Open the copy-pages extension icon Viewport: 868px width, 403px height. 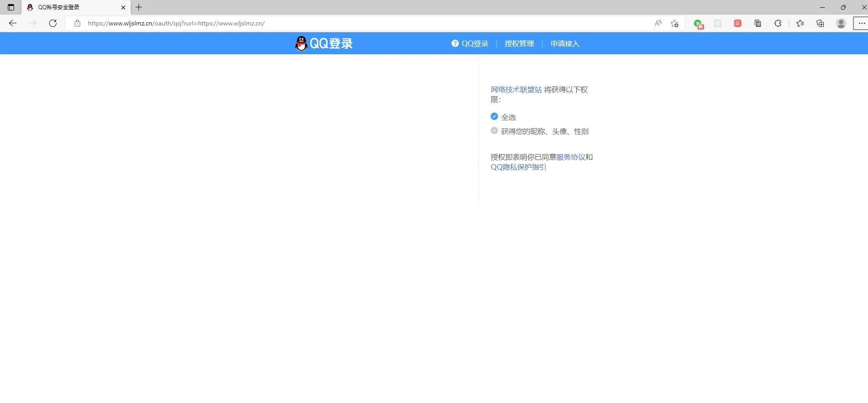[x=758, y=23]
